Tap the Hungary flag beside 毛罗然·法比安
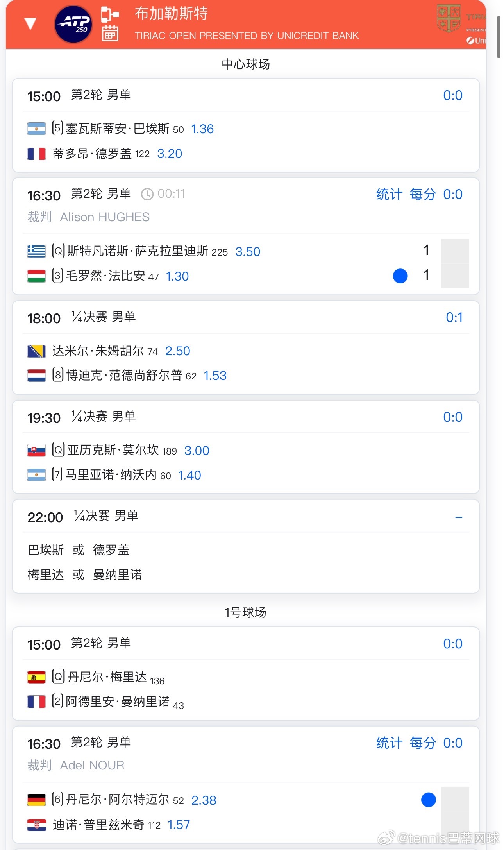The width and height of the screenshot is (504, 850). [36, 276]
